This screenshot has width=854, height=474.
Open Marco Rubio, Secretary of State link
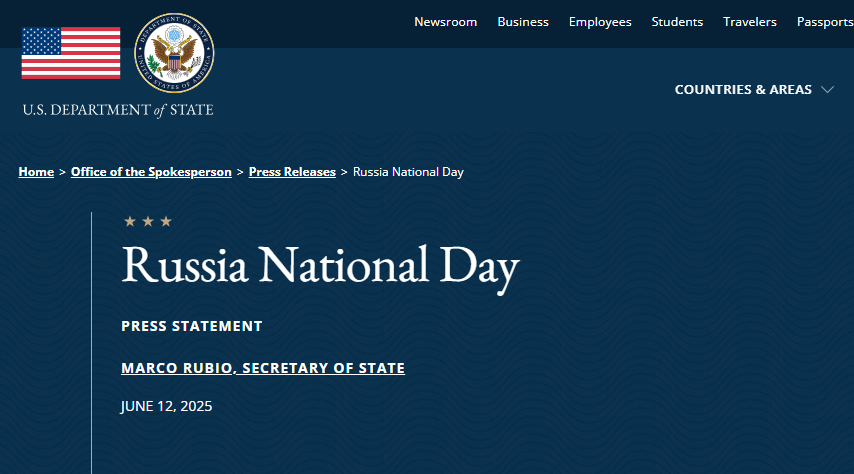click(263, 368)
